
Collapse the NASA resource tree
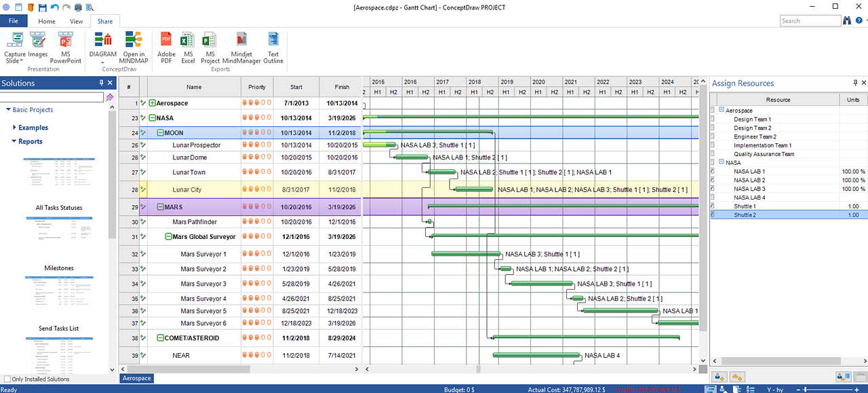(721, 162)
